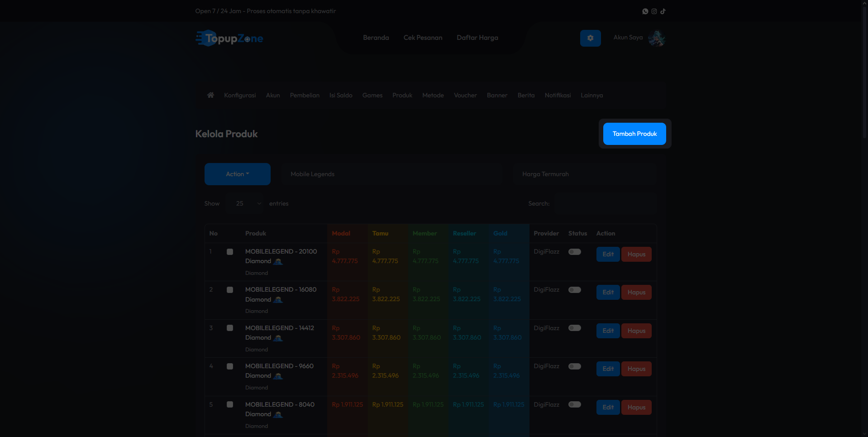Edit the 20100 Diamond product
The image size is (868, 437).
(x=608, y=254)
